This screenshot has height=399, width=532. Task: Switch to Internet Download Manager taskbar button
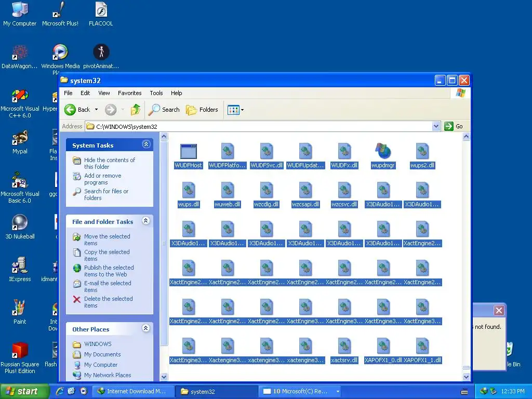click(134, 391)
